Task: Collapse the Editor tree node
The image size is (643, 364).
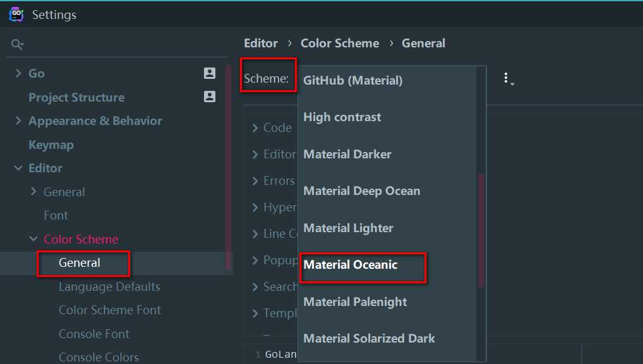Action: click(18, 168)
